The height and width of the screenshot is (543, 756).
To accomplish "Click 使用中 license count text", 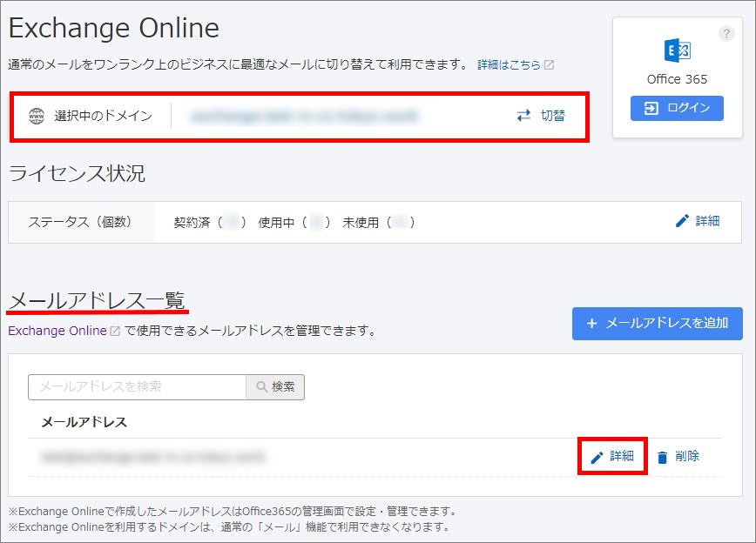I will 294,222.
